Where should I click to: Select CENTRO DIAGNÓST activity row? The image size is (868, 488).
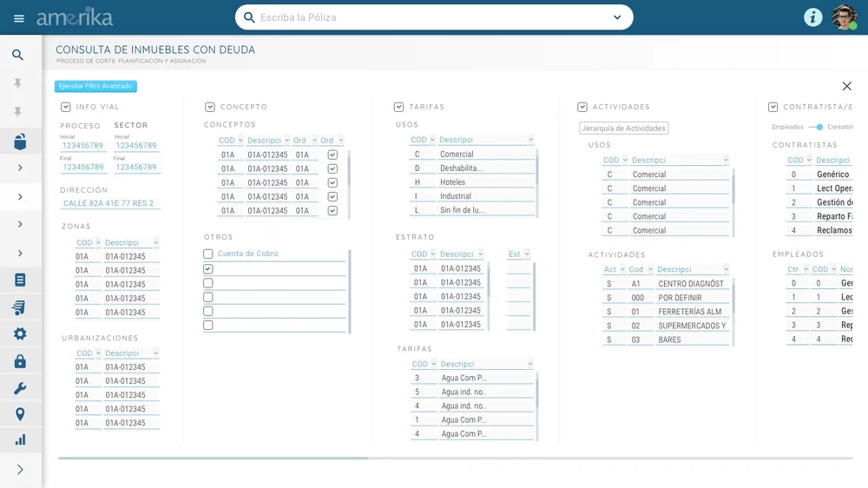point(666,284)
